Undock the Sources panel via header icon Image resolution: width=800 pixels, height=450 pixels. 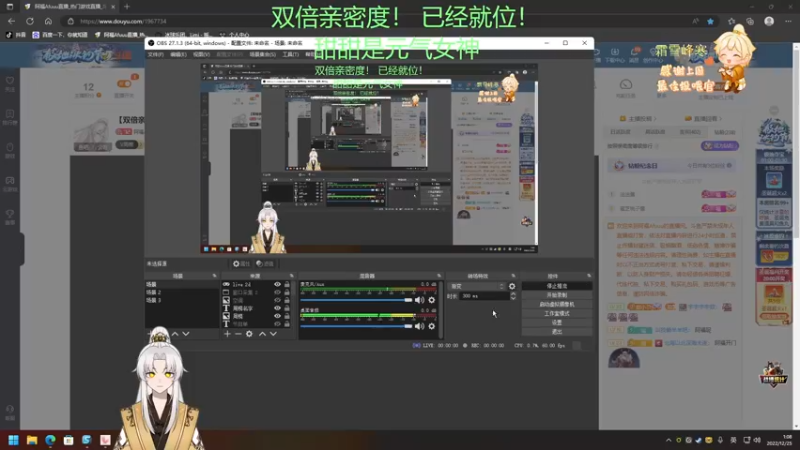pyautogui.click(x=292, y=276)
